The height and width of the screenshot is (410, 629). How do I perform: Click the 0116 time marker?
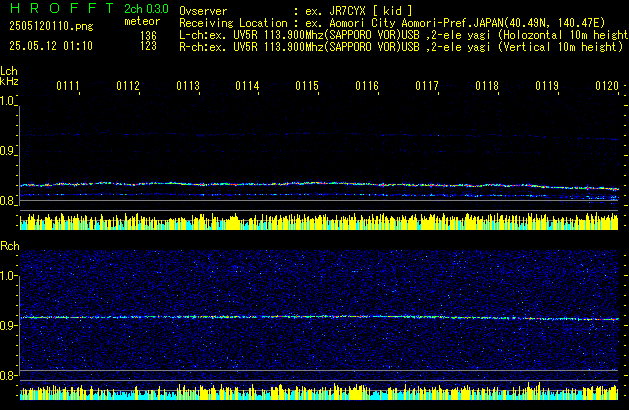(367, 86)
